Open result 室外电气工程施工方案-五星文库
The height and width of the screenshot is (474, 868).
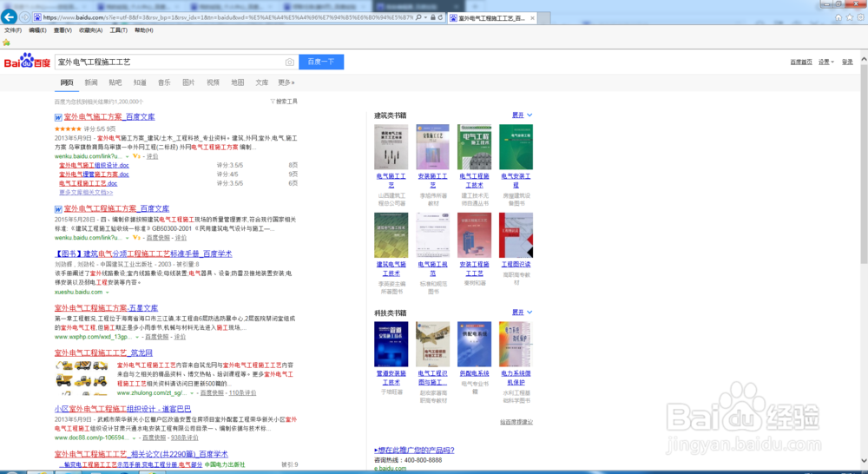pos(106,308)
